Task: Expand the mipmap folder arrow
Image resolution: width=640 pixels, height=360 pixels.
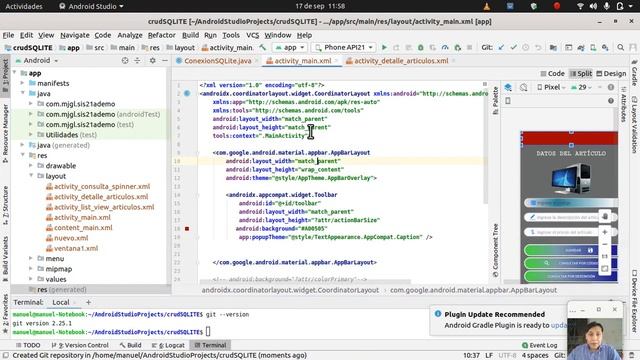Action: (x=31, y=269)
